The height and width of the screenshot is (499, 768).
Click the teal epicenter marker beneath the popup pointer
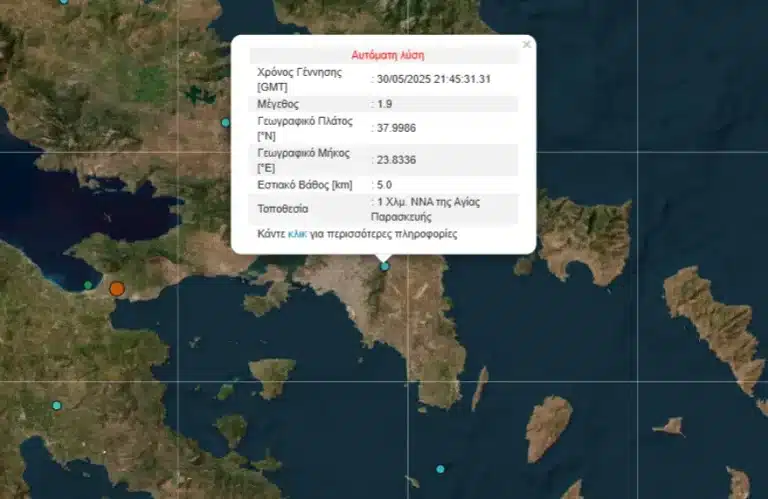pos(384,266)
